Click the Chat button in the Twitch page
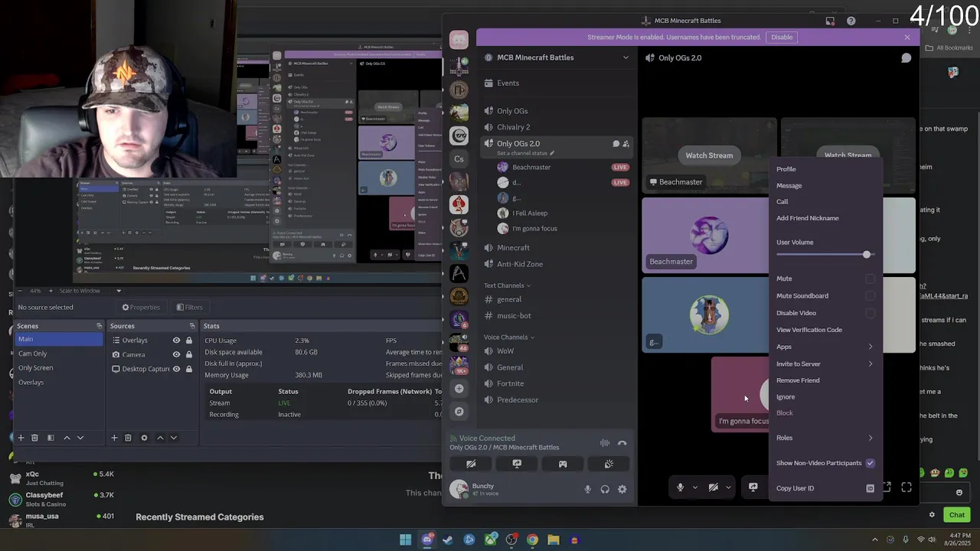Viewport: 980px width, 551px height. coord(957,515)
